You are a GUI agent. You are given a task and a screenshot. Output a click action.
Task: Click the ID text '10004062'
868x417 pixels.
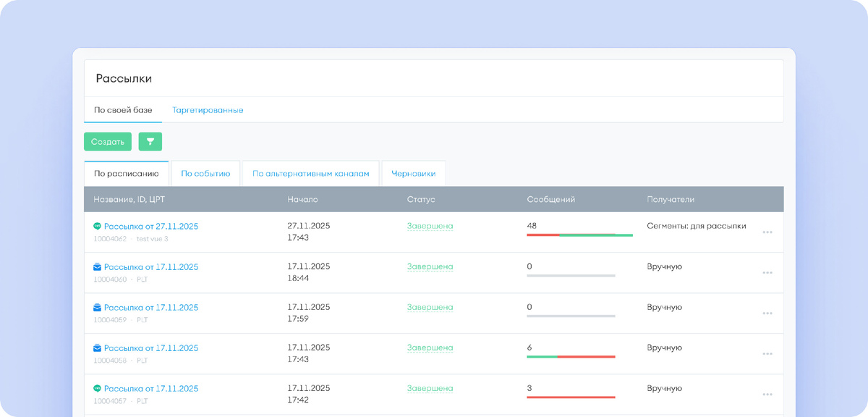click(x=110, y=239)
